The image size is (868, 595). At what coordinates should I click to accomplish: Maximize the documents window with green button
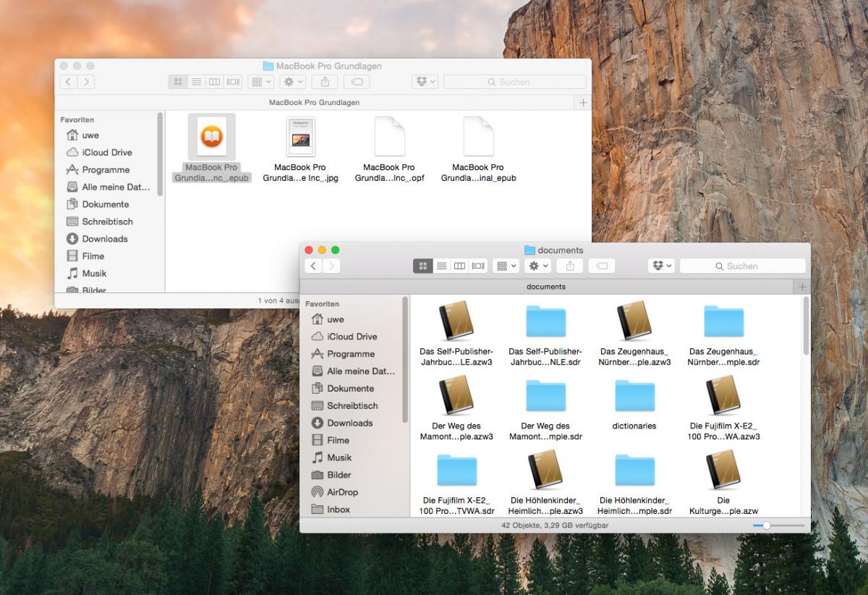(x=336, y=250)
